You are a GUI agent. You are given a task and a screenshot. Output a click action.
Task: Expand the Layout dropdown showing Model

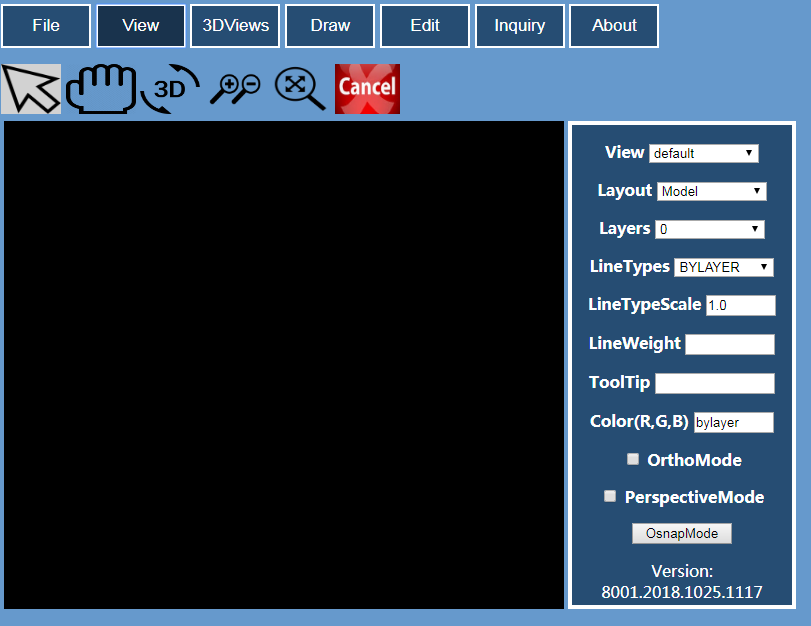712,191
